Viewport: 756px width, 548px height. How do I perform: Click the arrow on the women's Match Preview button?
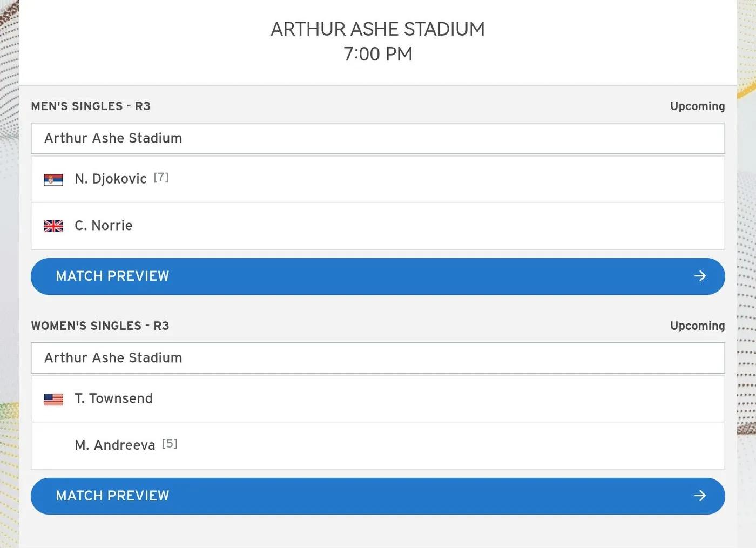pyautogui.click(x=700, y=496)
